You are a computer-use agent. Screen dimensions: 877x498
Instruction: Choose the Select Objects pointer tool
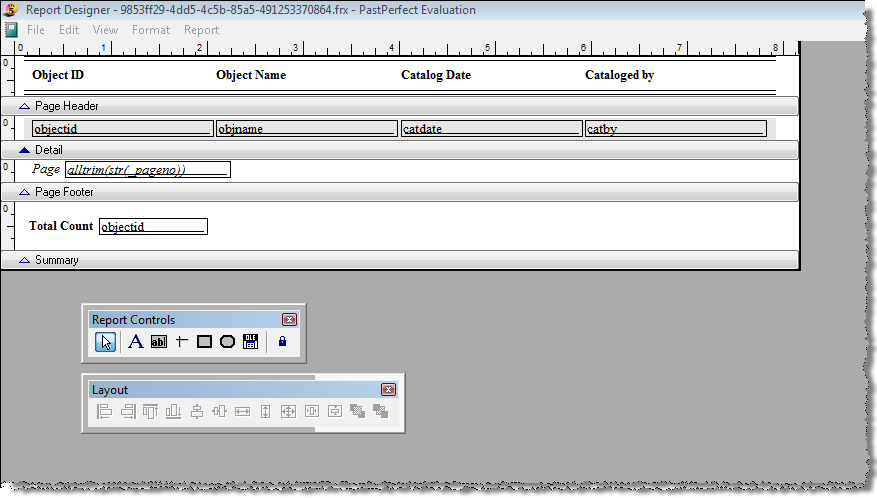[105, 342]
